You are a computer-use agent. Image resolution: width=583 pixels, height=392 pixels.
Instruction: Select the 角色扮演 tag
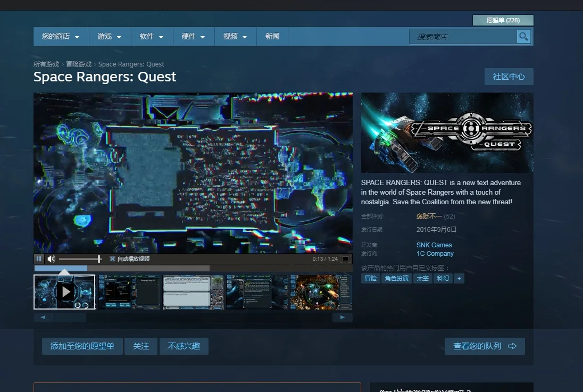[x=396, y=278]
